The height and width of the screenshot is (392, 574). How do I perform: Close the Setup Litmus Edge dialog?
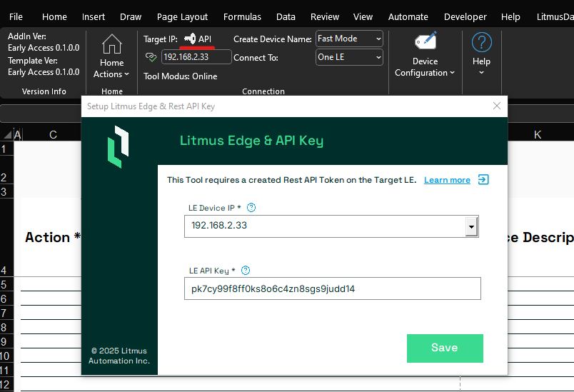497,106
